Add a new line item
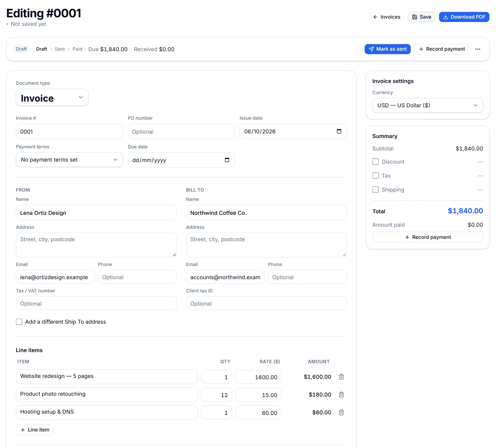 (35, 430)
